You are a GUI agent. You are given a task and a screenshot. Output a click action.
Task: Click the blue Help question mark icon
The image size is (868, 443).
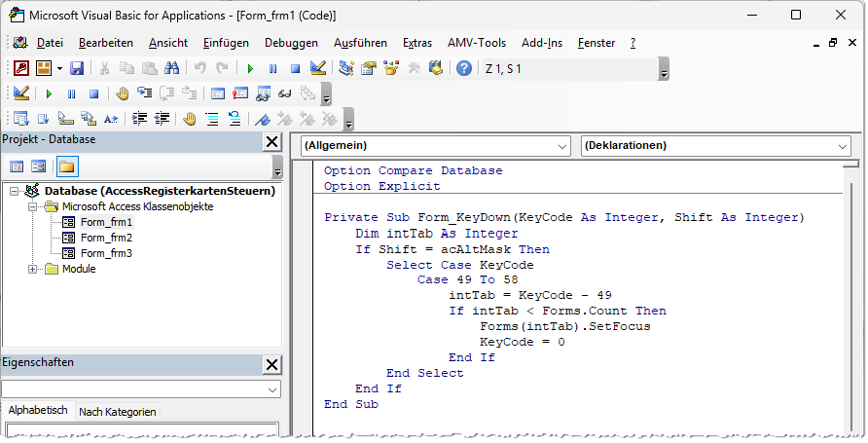[x=464, y=69]
